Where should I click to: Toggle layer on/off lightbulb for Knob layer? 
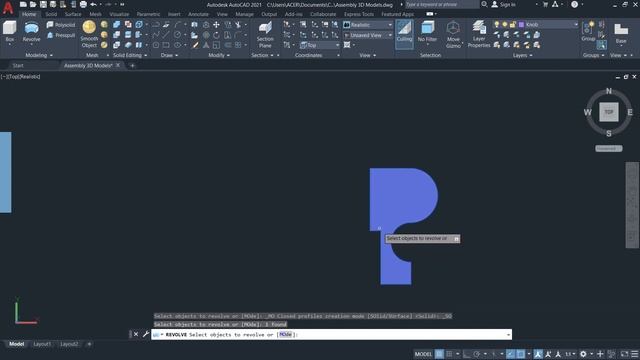point(497,24)
